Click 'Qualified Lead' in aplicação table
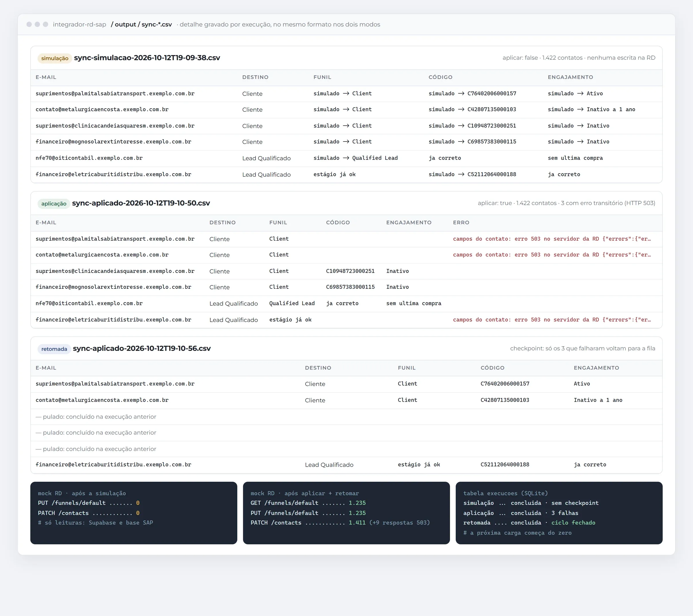693x616 pixels. click(x=292, y=304)
